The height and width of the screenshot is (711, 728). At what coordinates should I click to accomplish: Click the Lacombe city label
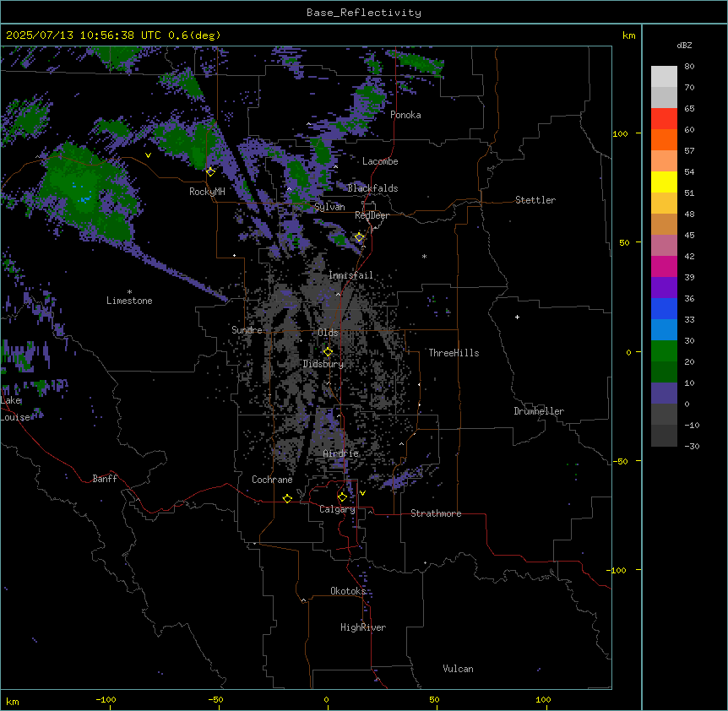click(x=380, y=161)
